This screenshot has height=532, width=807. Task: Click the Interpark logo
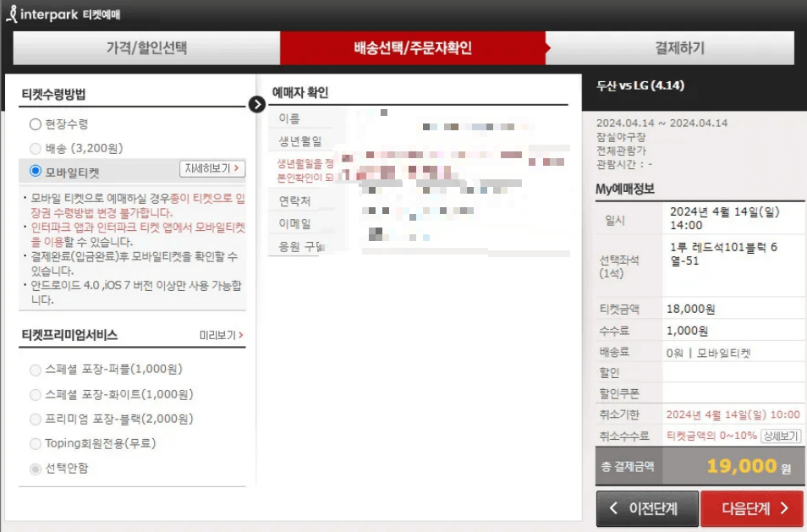[x=63, y=14]
